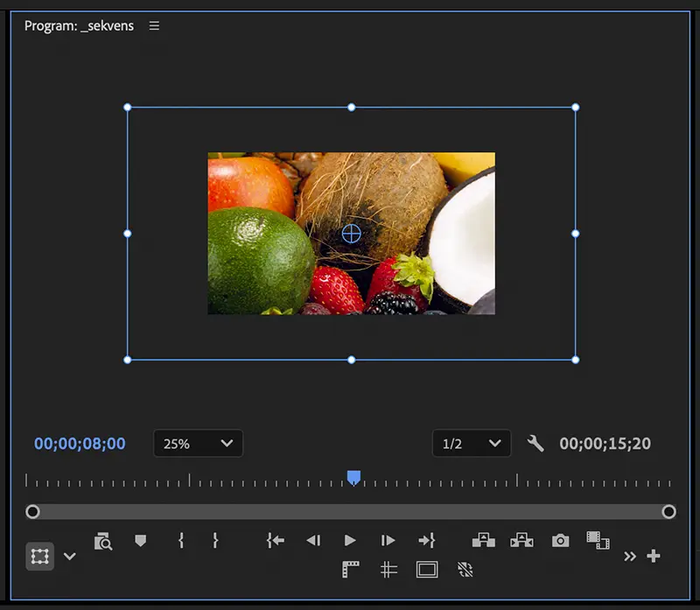Viewport: 700px width, 610px height.
Task: Click the blue playhead marker
Action: point(353,477)
